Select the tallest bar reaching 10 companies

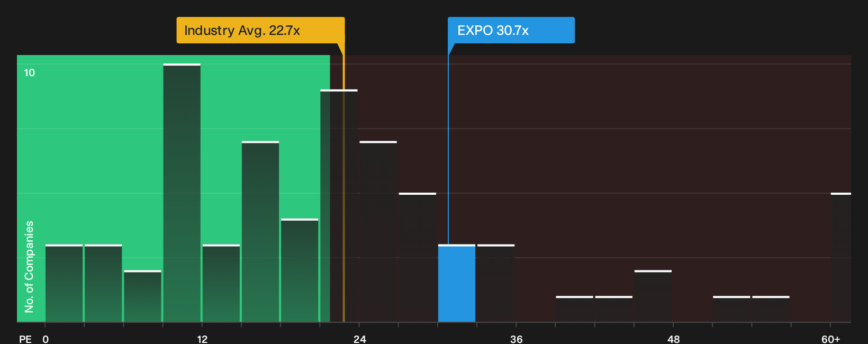[182, 193]
